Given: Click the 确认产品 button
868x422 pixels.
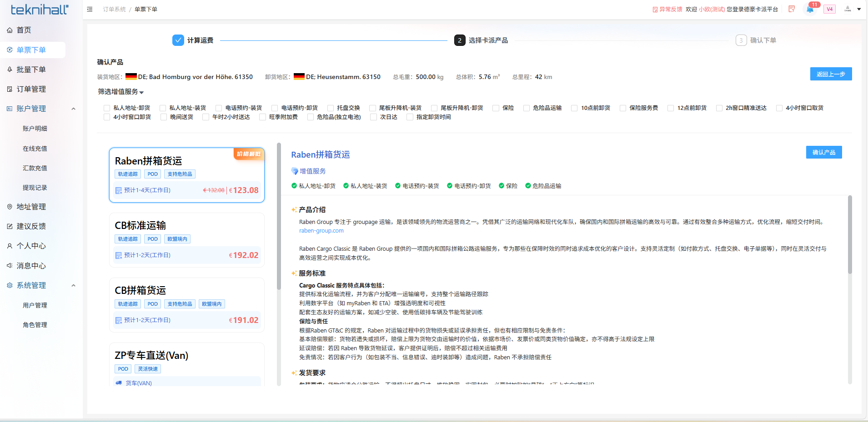Looking at the screenshot, I should pos(823,152).
